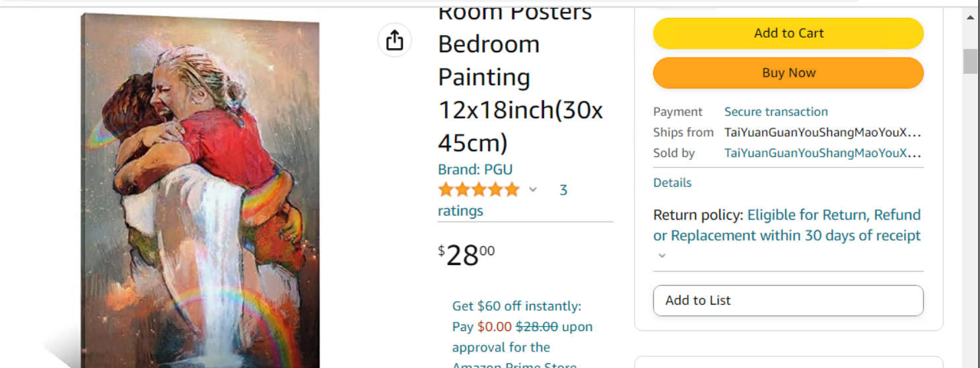Visit the Brand: PGU link
980x368 pixels.
pos(475,169)
